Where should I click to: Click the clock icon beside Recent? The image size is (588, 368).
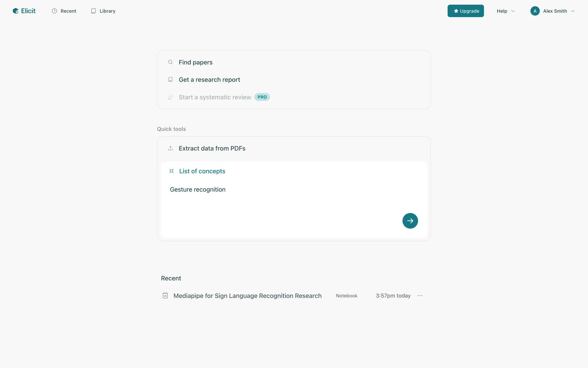pos(55,11)
